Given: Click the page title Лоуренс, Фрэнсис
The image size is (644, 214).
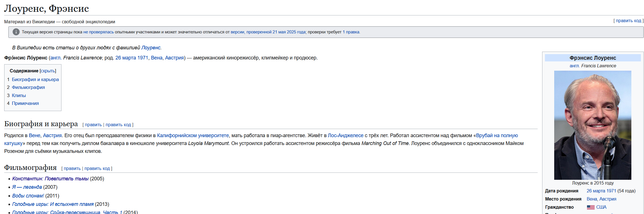Looking at the screenshot, I should point(47,8).
